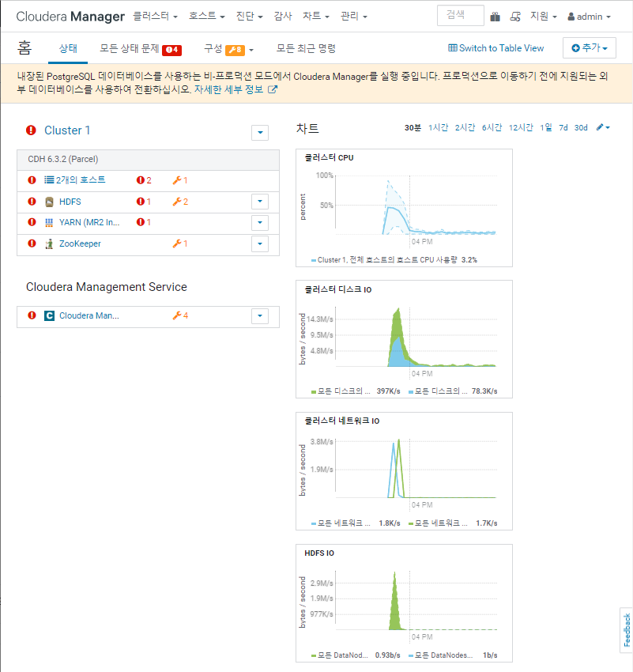Open the 호스트 menu
Screen dimensions: 633x672
click(x=207, y=17)
